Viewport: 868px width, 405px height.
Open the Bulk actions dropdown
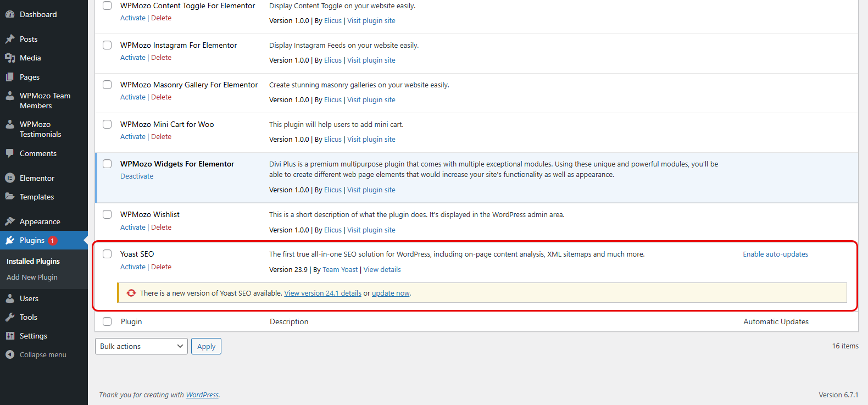[x=141, y=346]
